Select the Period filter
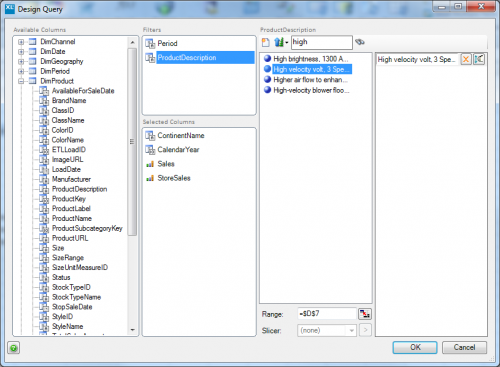This screenshot has height=367, width=500. 167,43
